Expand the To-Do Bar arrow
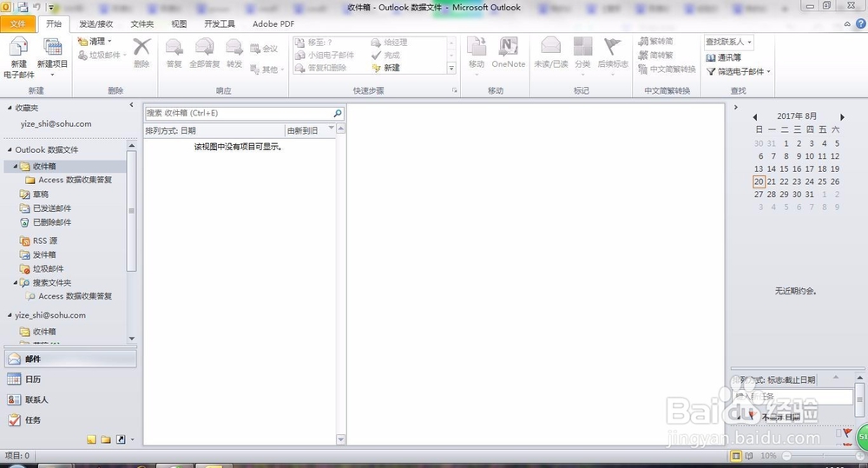 (736, 108)
